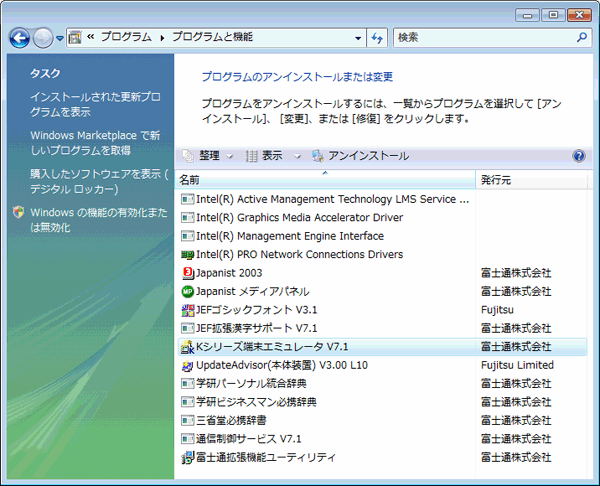Open Windows Marketplace で新しいプログラムを取得 link
The height and width of the screenshot is (486, 600).
(x=95, y=143)
